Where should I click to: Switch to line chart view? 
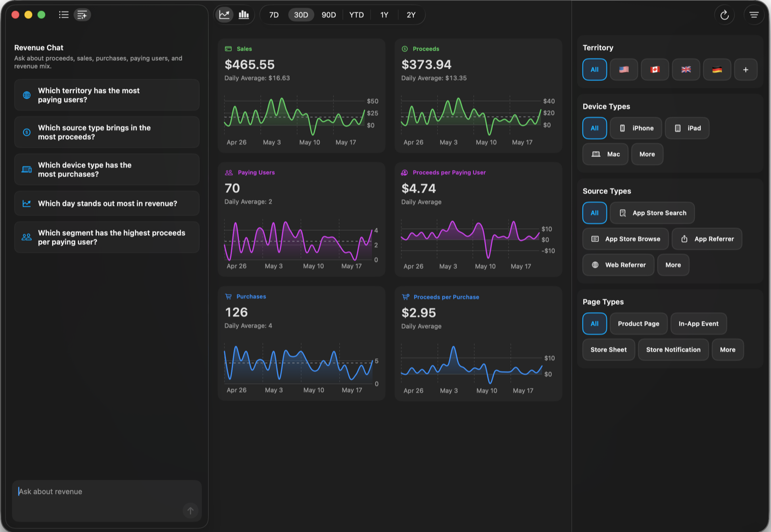(x=224, y=15)
